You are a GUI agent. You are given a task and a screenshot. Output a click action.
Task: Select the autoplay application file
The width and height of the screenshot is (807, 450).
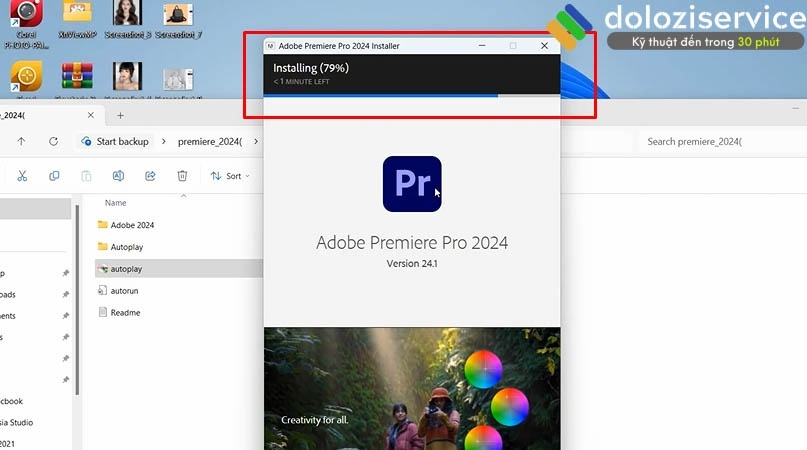click(x=127, y=269)
